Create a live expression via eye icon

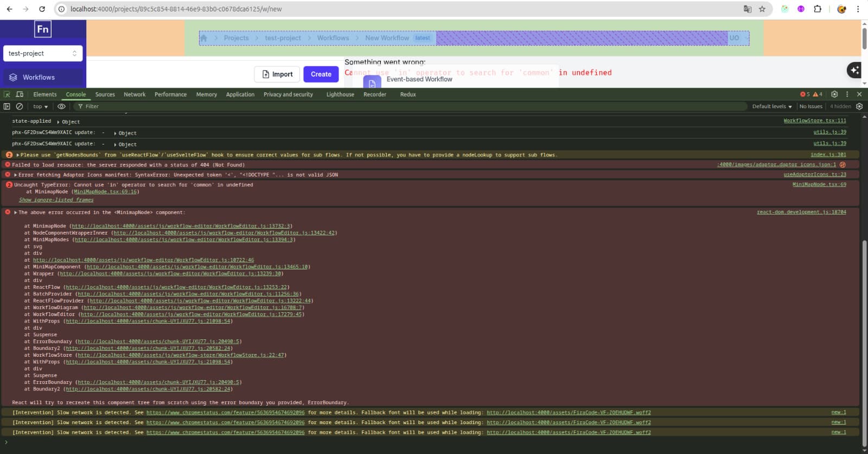point(61,106)
